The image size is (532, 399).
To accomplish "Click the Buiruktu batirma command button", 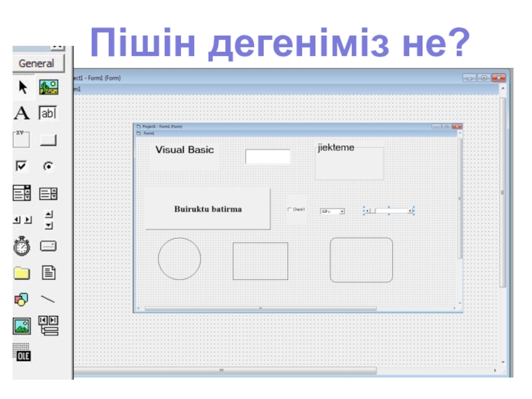I will (208, 209).
